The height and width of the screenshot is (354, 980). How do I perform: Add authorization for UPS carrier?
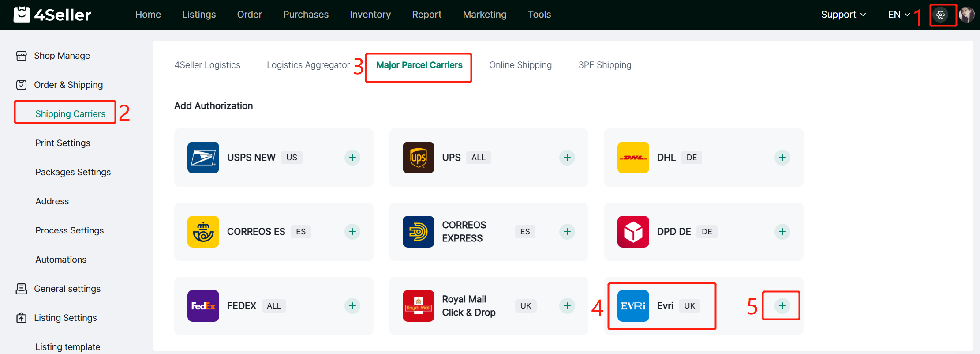click(x=567, y=158)
